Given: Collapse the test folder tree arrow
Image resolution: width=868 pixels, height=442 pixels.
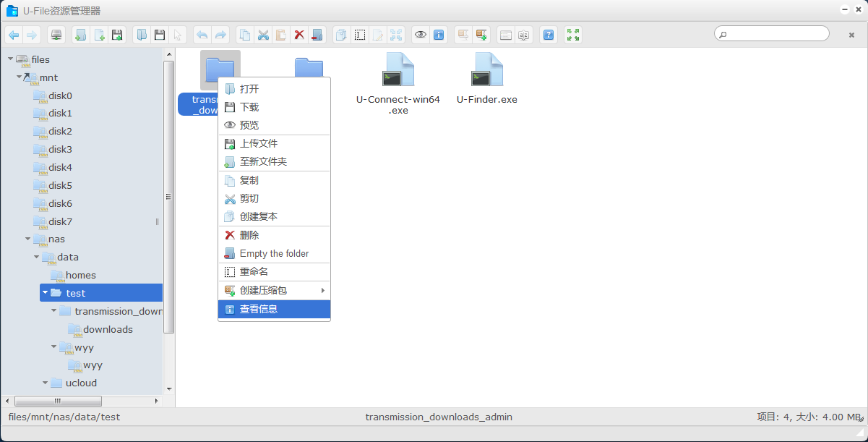Looking at the screenshot, I should [x=45, y=293].
